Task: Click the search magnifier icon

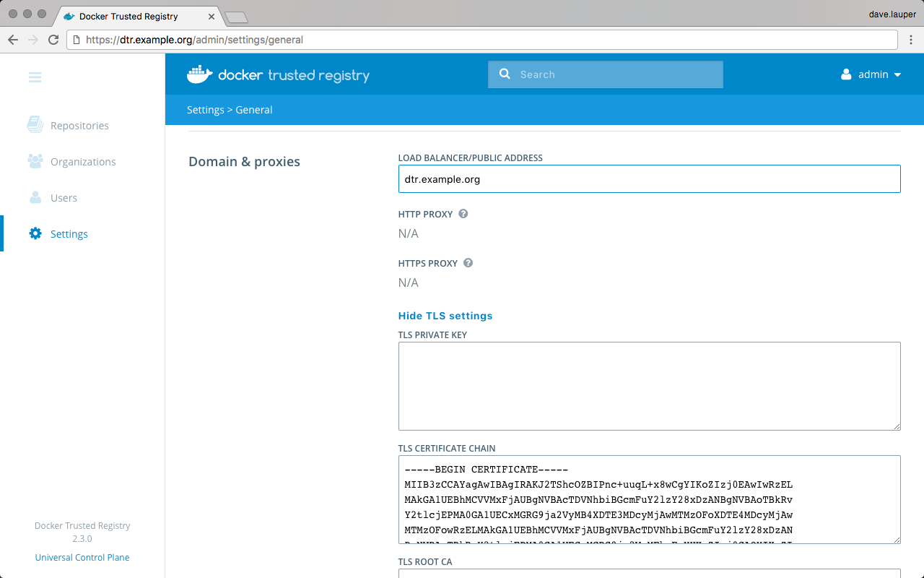Action: click(x=505, y=74)
